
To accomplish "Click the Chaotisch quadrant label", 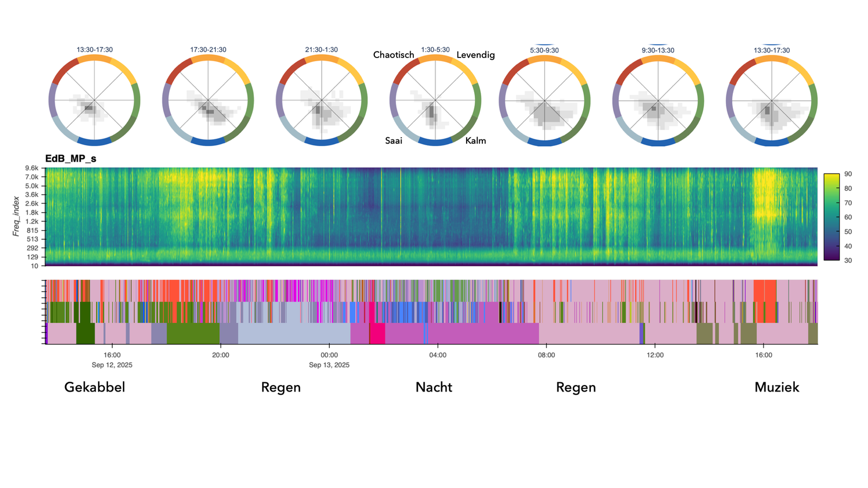I will pos(393,55).
